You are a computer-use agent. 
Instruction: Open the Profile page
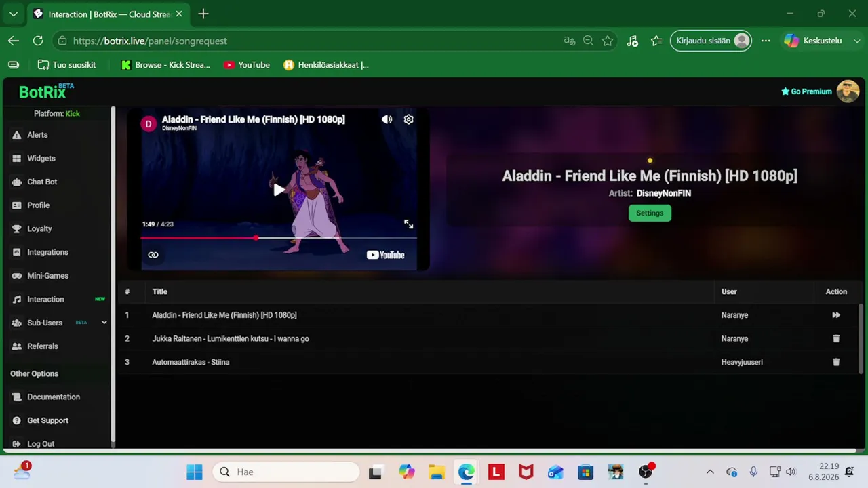(38, 205)
